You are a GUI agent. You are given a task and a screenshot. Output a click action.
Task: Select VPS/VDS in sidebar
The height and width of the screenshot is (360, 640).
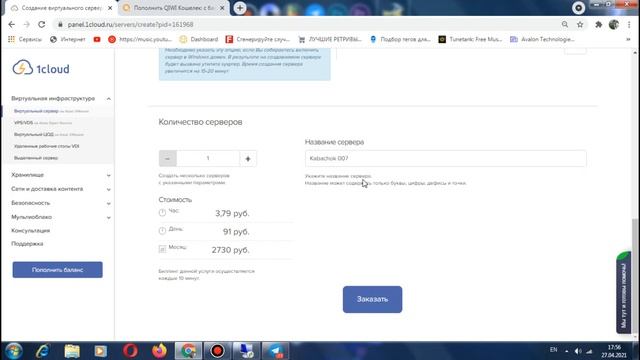43,122
